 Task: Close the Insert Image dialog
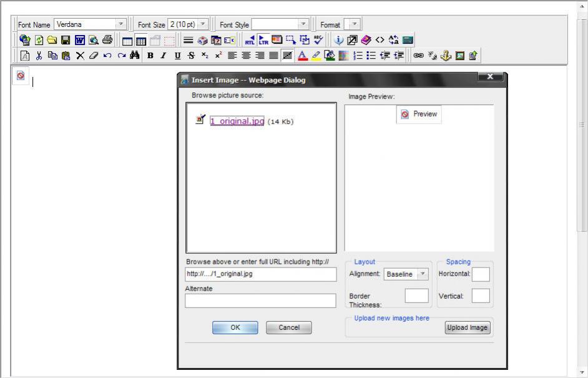(490, 76)
